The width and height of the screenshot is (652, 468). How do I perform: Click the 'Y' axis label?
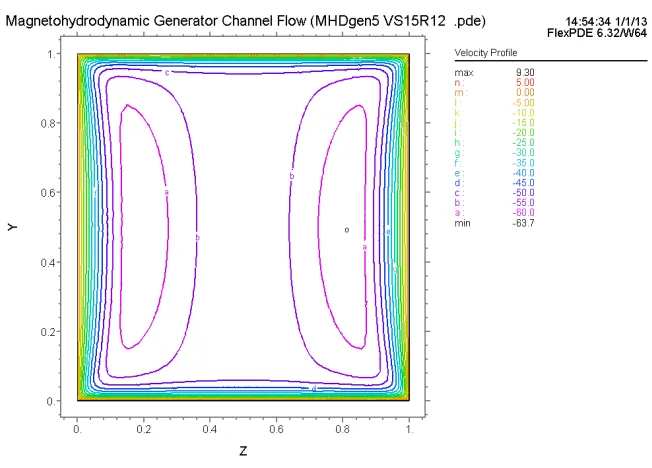(12, 227)
